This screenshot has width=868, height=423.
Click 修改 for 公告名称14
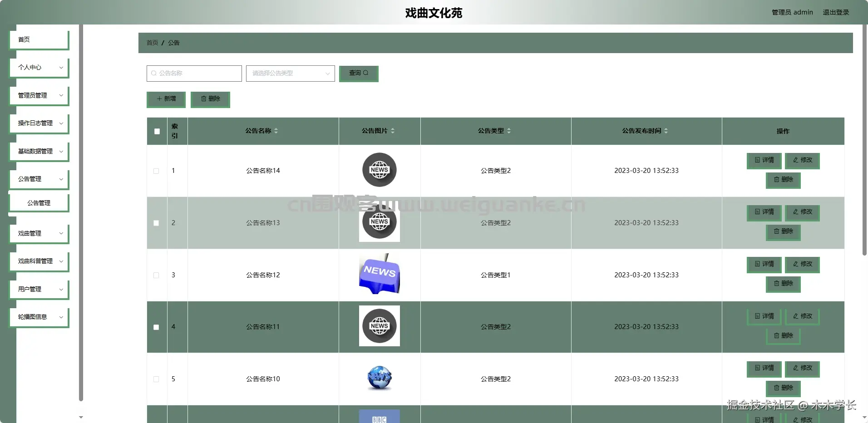tap(802, 161)
